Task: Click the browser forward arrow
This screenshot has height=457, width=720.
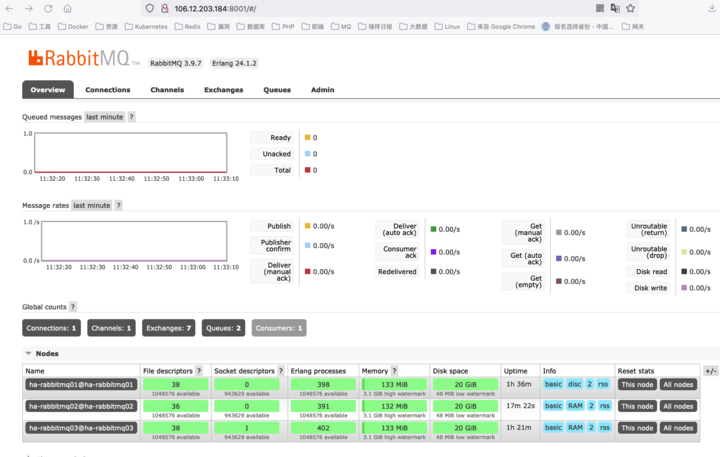Action: [x=28, y=8]
